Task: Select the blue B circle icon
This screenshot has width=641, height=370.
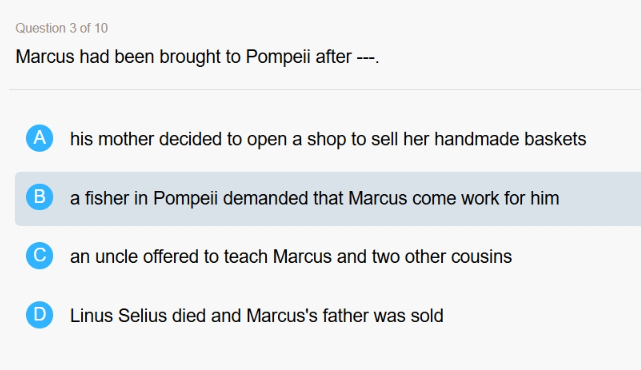Action: click(40, 197)
